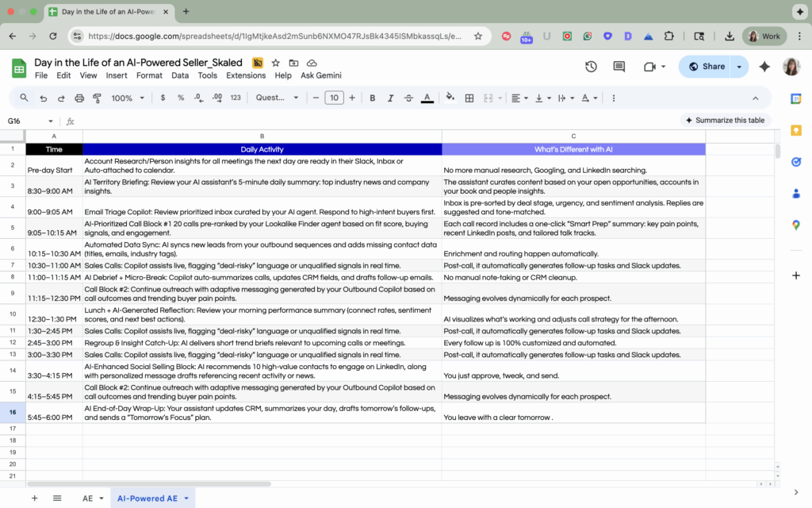Viewport: 812px width, 508px height.
Task: Toggle strikethrough formatting
Action: (x=408, y=98)
